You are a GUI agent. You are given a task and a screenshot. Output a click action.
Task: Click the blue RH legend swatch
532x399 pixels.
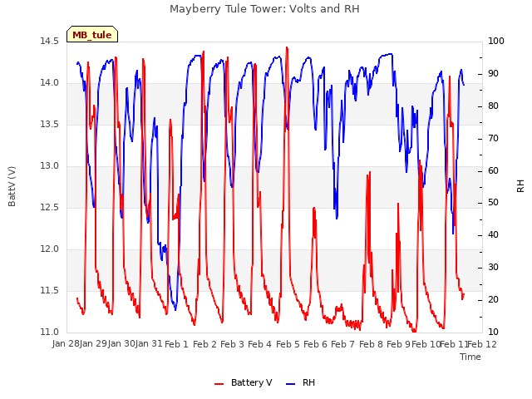coord(291,384)
